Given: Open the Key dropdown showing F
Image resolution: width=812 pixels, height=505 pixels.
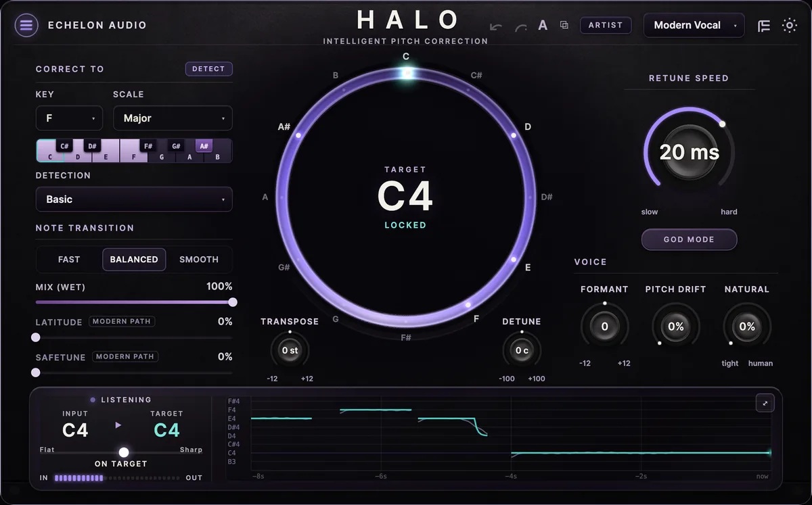Looking at the screenshot, I should pos(69,118).
